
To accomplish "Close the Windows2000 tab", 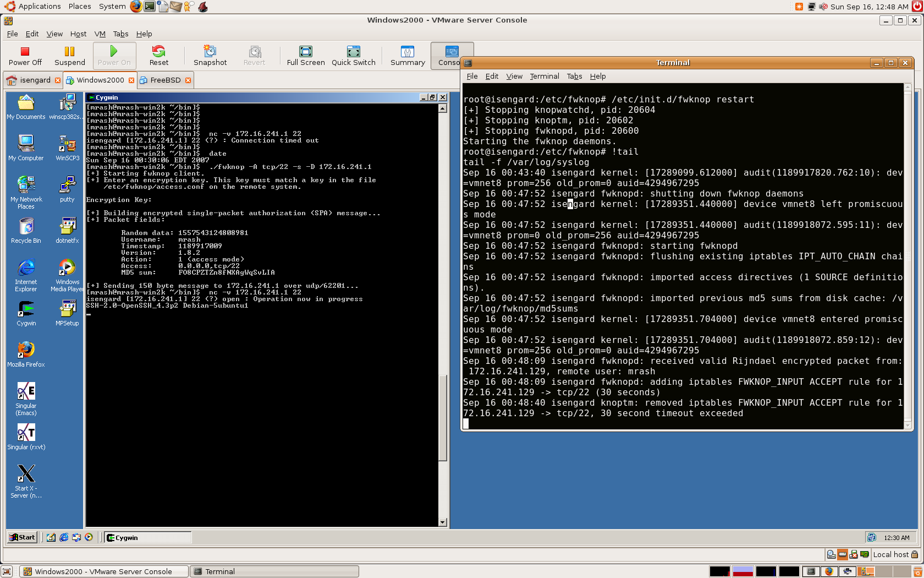I will point(131,80).
